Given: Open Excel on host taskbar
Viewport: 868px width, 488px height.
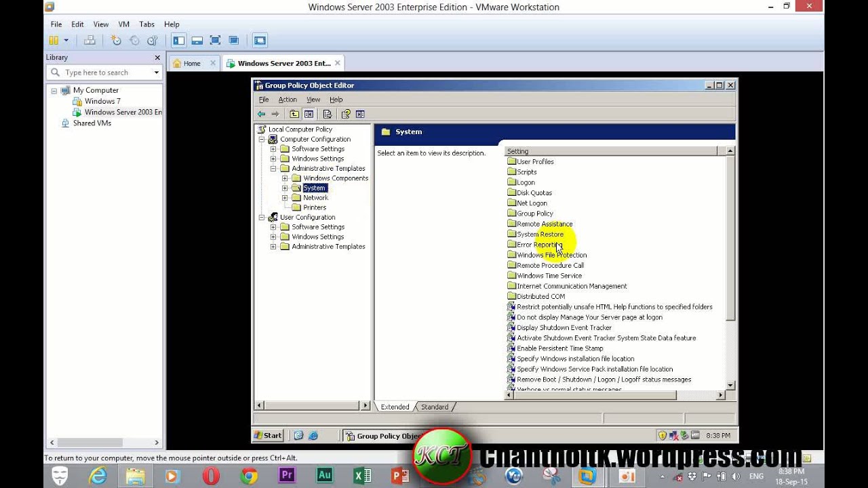Looking at the screenshot, I should tap(362, 476).
